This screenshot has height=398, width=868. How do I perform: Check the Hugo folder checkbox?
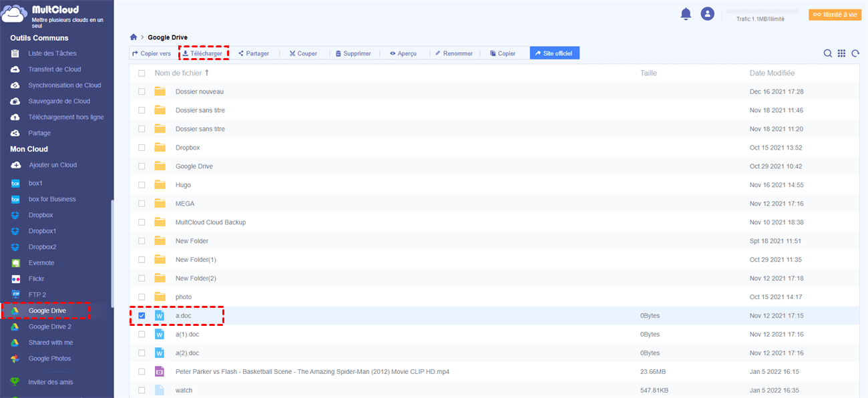(x=142, y=185)
